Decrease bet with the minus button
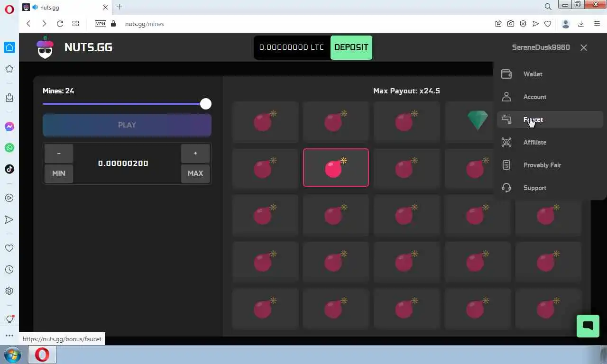The height and width of the screenshot is (364, 607). [59, 154]
